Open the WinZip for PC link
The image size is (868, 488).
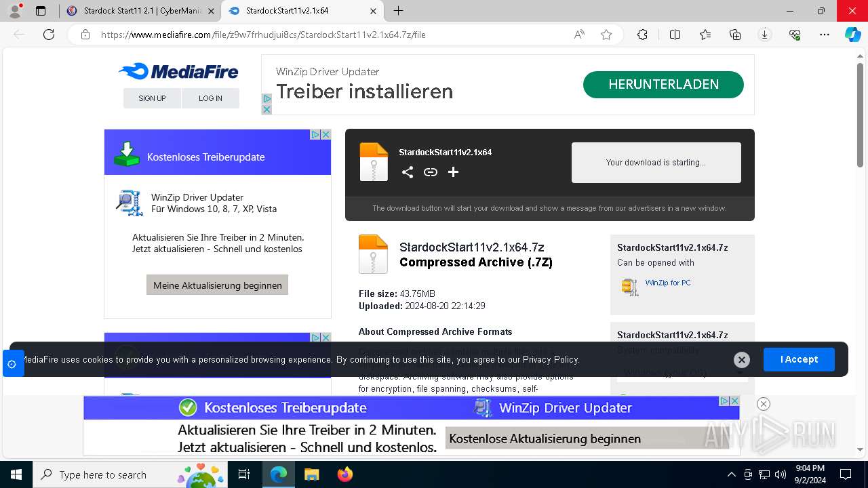[x=668, y=283]
